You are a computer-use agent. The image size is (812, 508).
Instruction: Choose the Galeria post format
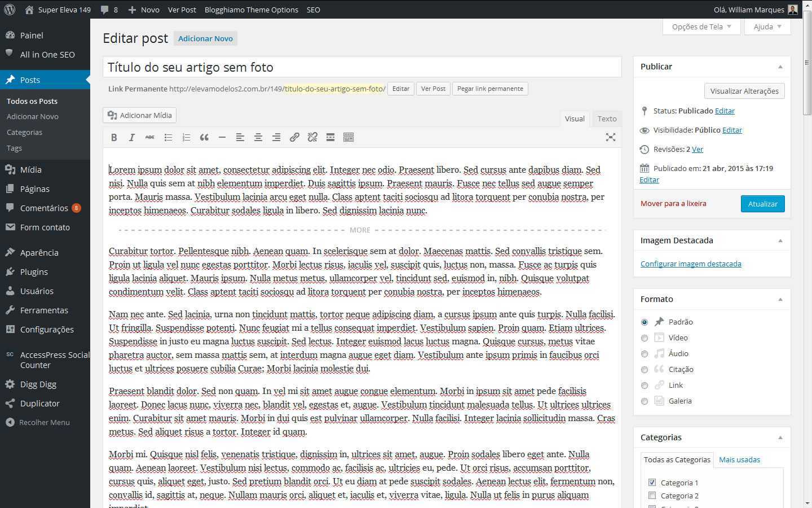pyautogui.click(x=645, y=401)
